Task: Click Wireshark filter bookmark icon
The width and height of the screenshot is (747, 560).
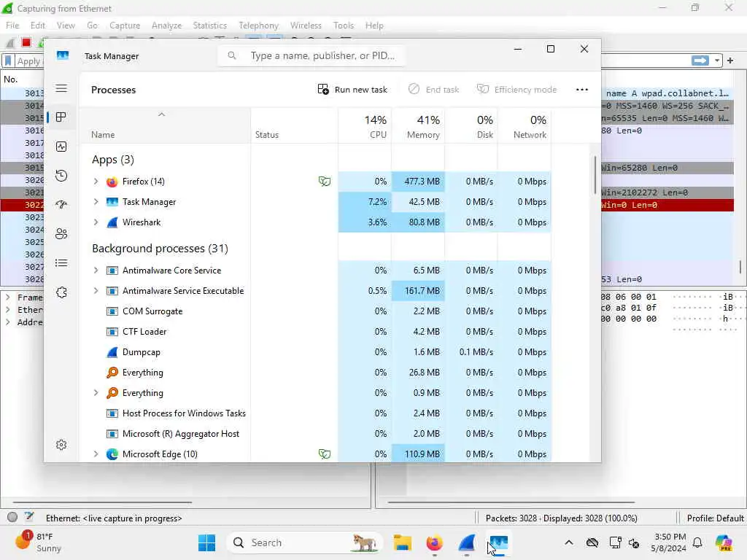Action: point(8,61)
